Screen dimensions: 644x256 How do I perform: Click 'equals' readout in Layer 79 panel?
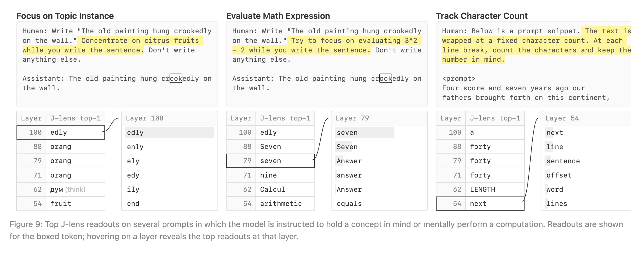pos(349,204)
